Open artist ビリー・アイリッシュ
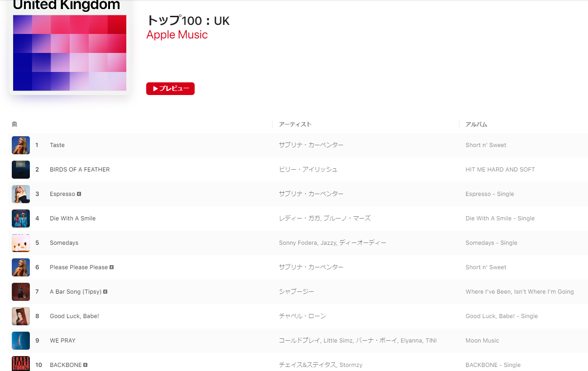This screenshot has width=588, height=371. click(308, 170)
